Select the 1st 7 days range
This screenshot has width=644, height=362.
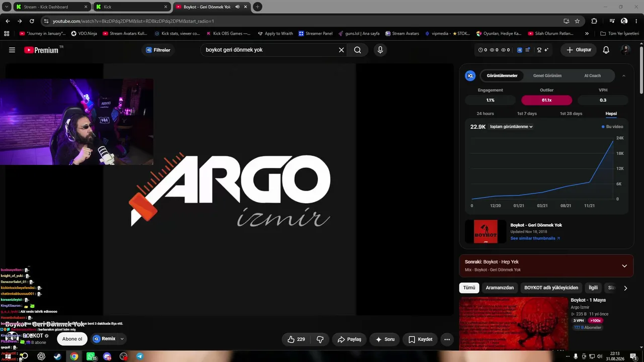[x=527, y=114]
